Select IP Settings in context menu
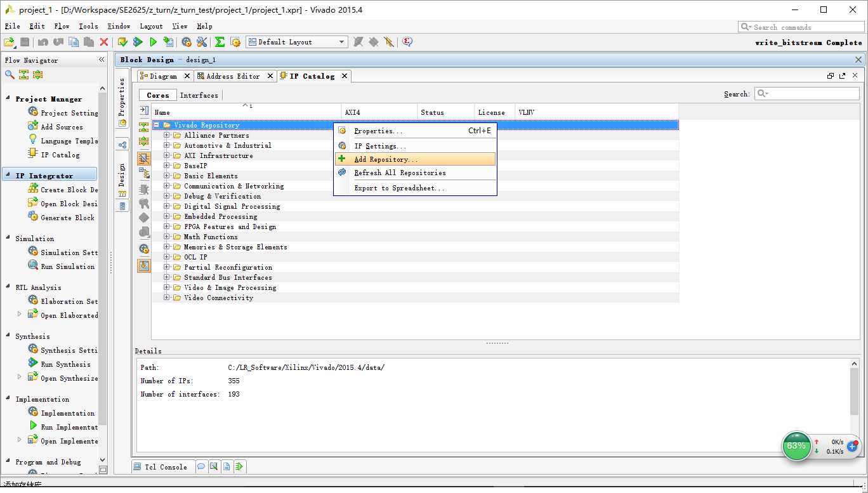Viewport: 868px width, 493px height. 415,146
